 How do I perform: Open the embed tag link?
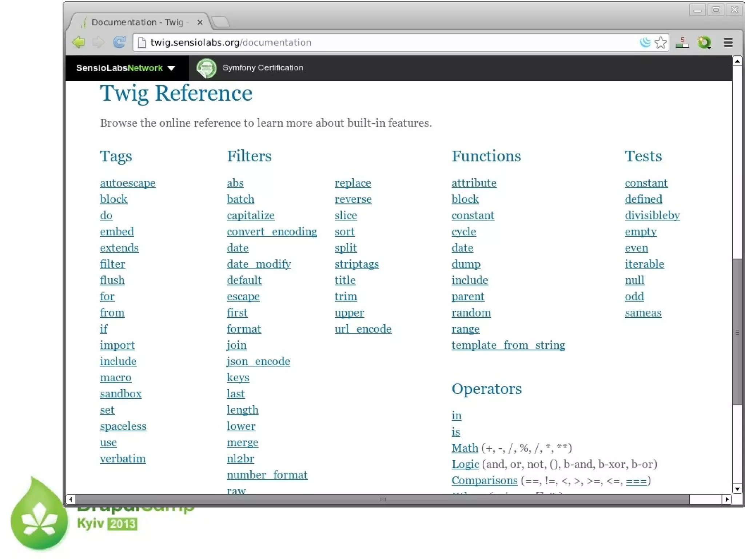pos(117,232)
